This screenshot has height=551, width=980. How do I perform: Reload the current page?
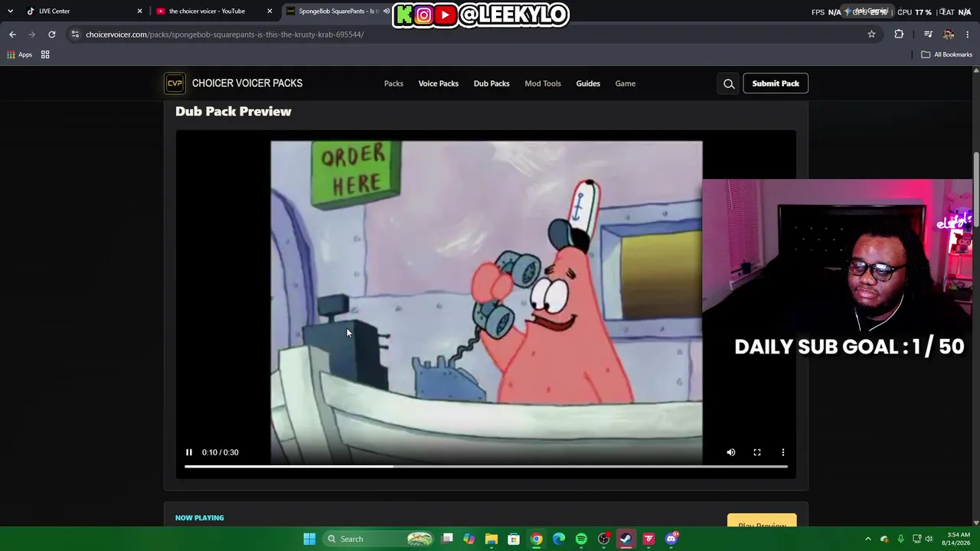point(51,34)
